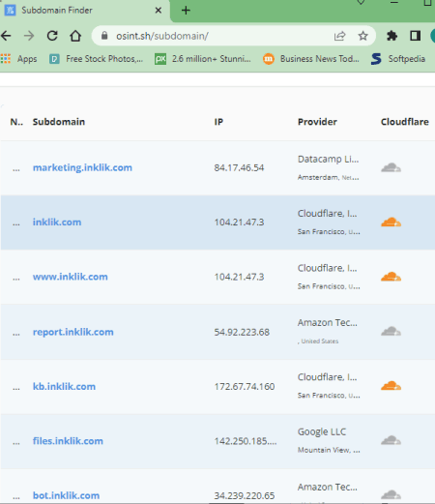Click the orange Cloudflare icon for inklik.com row
Screen dimensions: 435x504
coord(391,222)
